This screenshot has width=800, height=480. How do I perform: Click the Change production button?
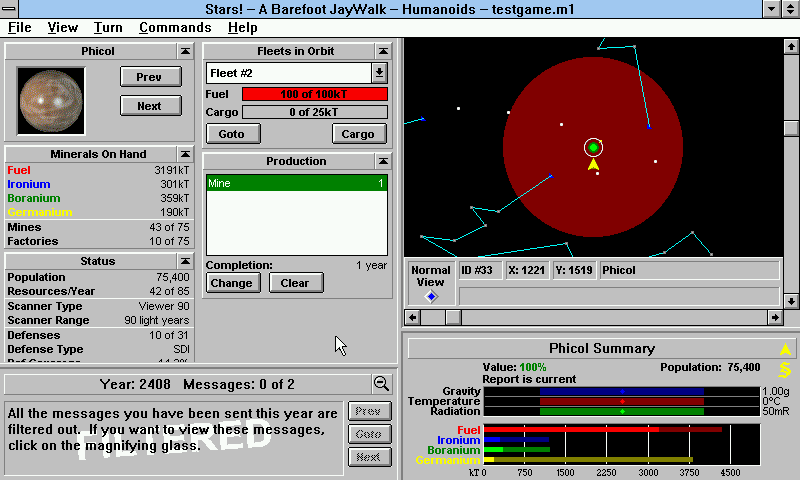pyautogui.click(x=233, y=283)
